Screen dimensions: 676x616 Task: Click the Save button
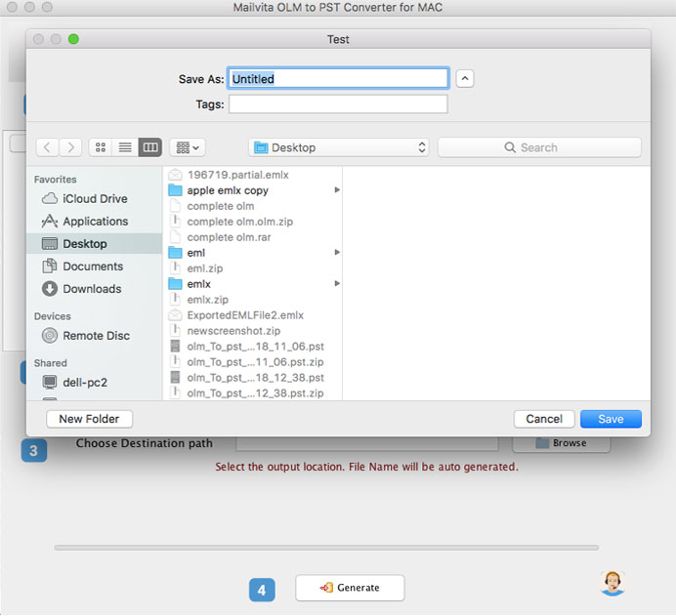click(x=611, y=419)
